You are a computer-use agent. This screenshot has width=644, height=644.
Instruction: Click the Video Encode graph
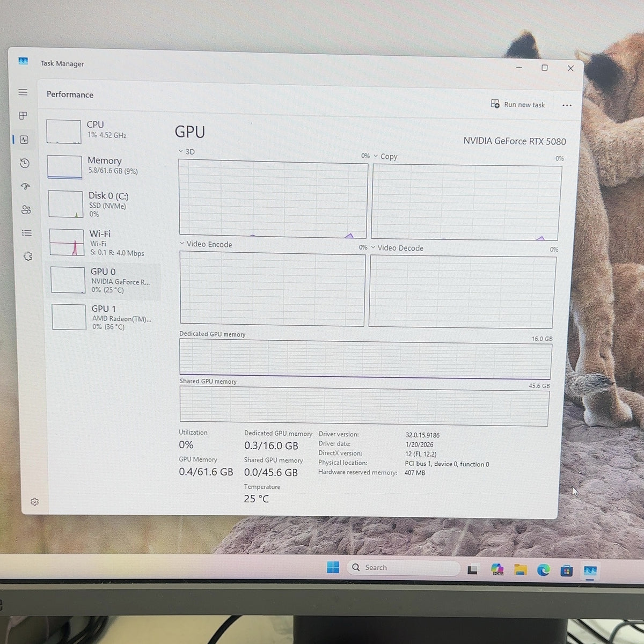click(273, 289)
